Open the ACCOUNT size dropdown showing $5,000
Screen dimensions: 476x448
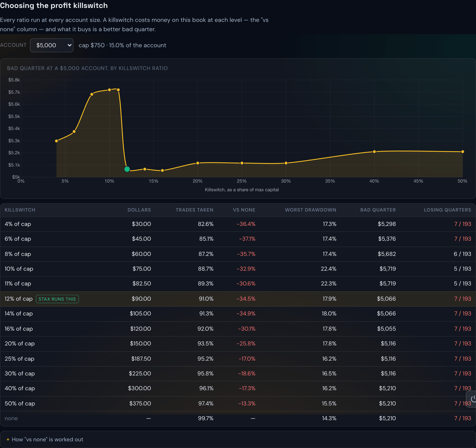pyautogui.click(x=52, y=45)
